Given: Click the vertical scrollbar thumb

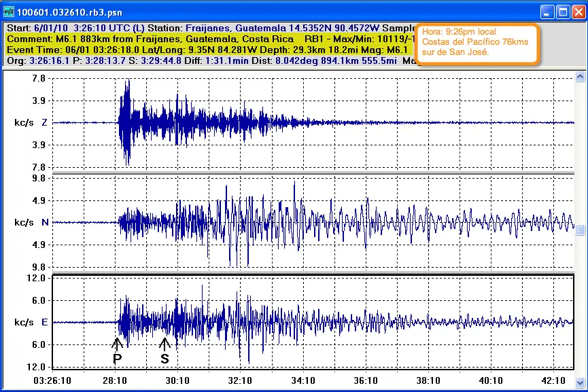Looking at the screenshot, I should 580,230.
